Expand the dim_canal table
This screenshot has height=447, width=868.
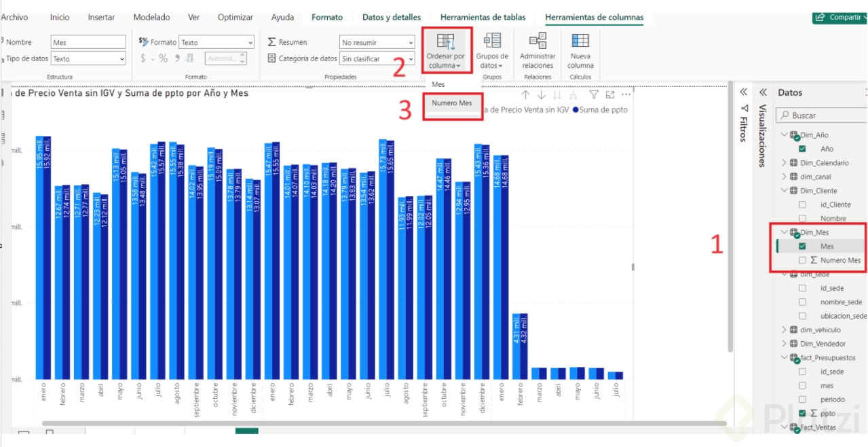(785, 177)
